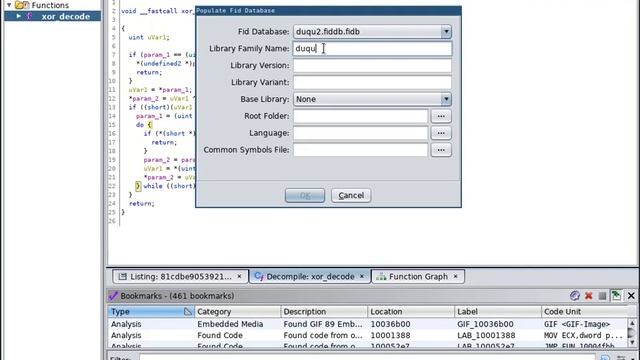Sort bookmarks by Category column
Viewport: 640px width, 360px height.
(238, 312)
